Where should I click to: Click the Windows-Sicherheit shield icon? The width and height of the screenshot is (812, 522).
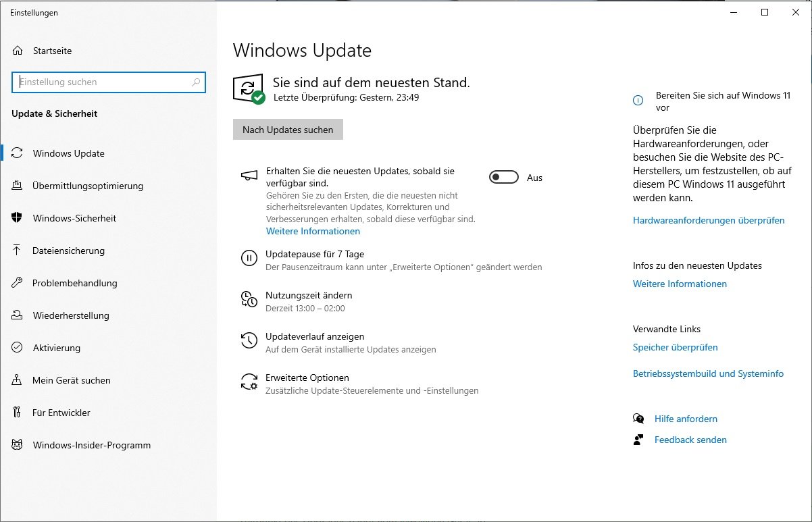point(18,218)
